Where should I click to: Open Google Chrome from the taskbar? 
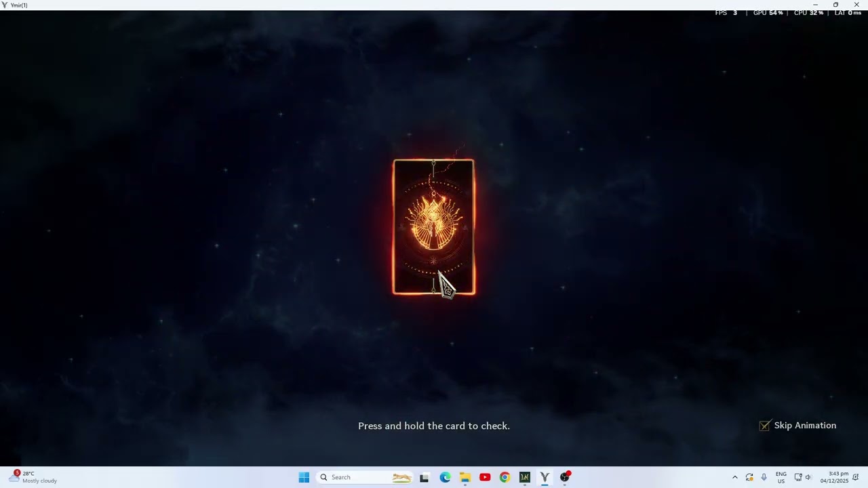[505, 477]
